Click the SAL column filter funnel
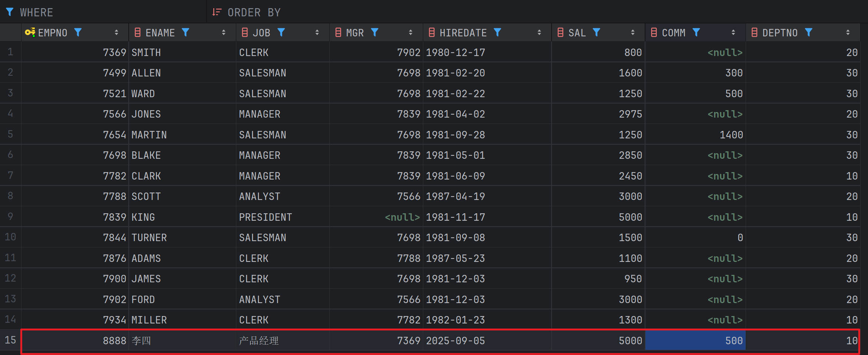This screenshot has height=355, width=868. [596, 33]
